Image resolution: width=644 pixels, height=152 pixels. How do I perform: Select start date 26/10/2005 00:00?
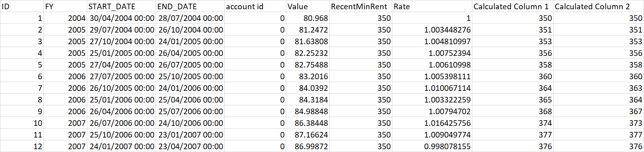click(x=121, y=88)
